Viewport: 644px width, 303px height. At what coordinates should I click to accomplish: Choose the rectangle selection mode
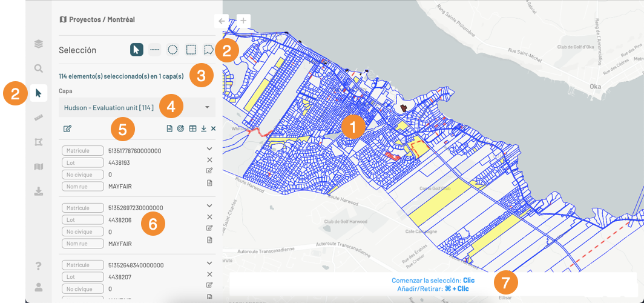pyautogui.click(x=191, y=50)
